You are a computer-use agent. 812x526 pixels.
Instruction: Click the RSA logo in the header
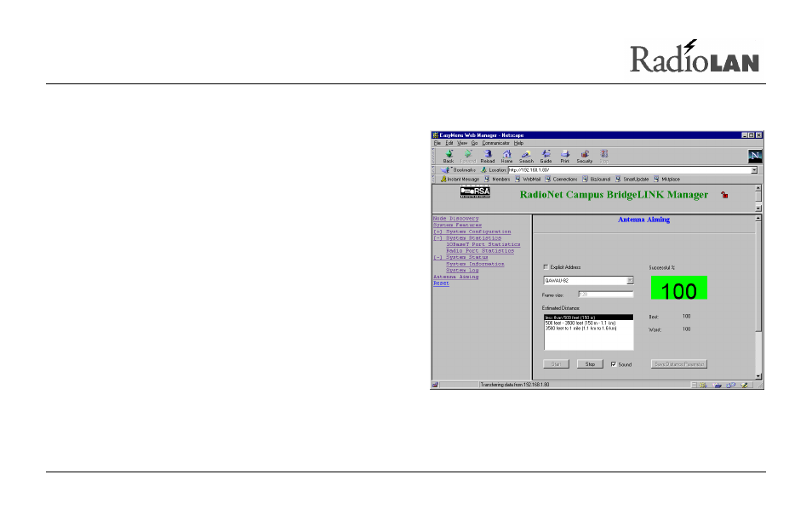[x=475, y=192]
